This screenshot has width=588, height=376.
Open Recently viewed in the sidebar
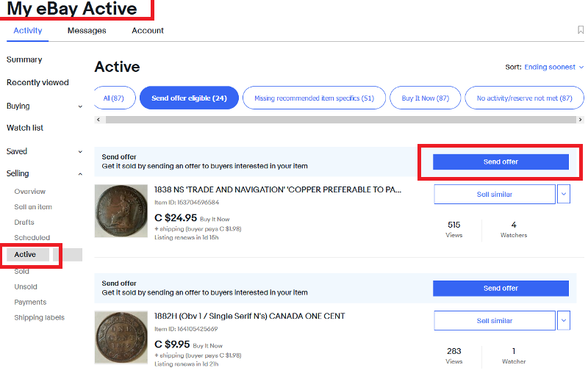click(x=37, y=82)
